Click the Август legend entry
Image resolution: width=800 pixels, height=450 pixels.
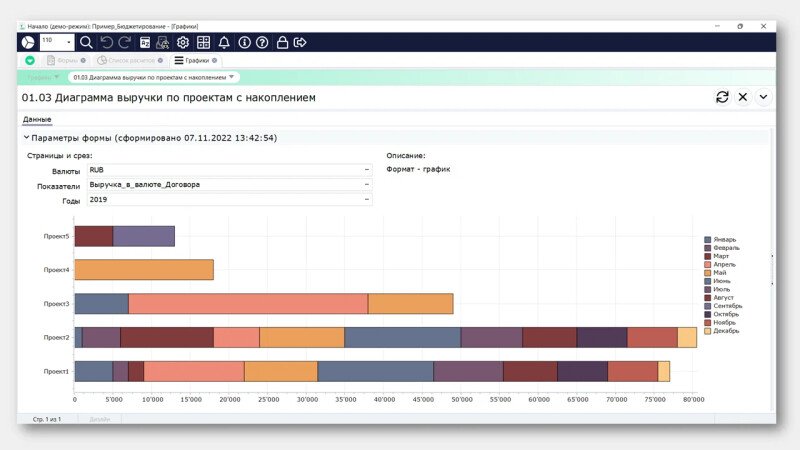click(x=719, y=297)
